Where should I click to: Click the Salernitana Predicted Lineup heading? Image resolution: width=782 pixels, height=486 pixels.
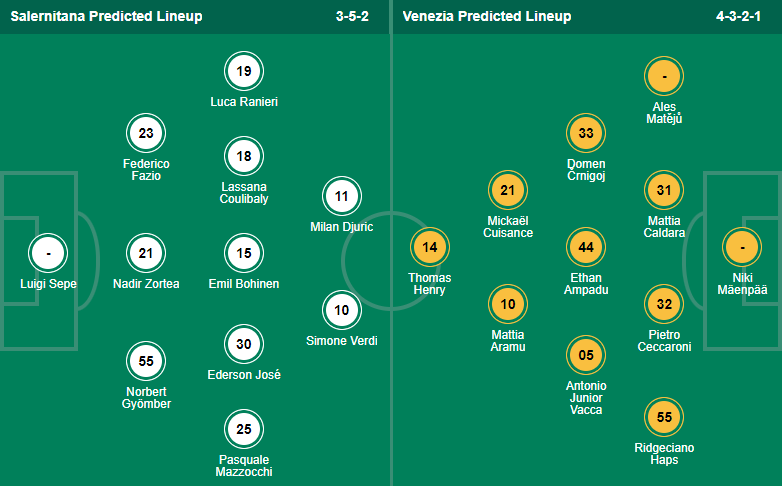click(x=106, y=16)
